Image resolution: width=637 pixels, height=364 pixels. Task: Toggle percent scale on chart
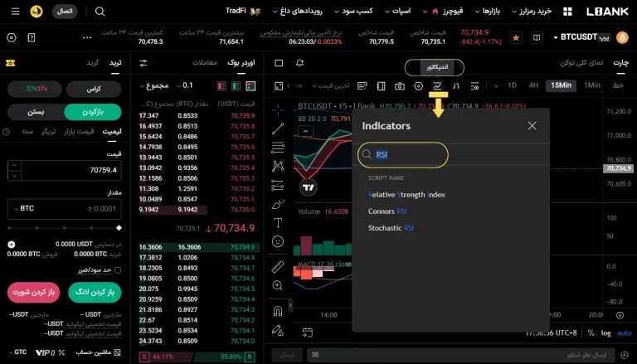[591, 333]
